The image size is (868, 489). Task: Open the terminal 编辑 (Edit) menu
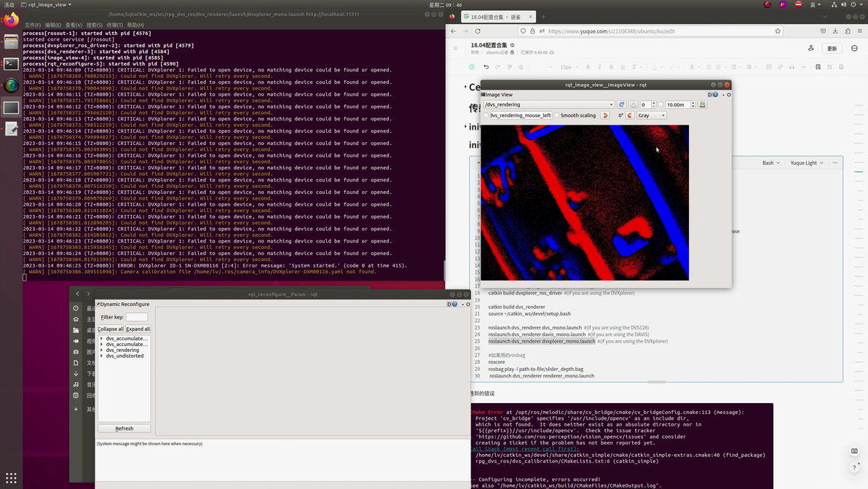click(x=53, y=25)
